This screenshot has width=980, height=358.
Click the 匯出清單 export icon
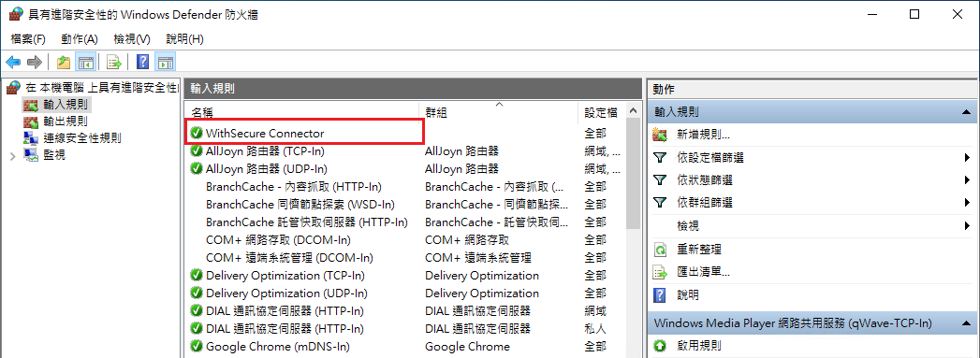tap(660, 273)
